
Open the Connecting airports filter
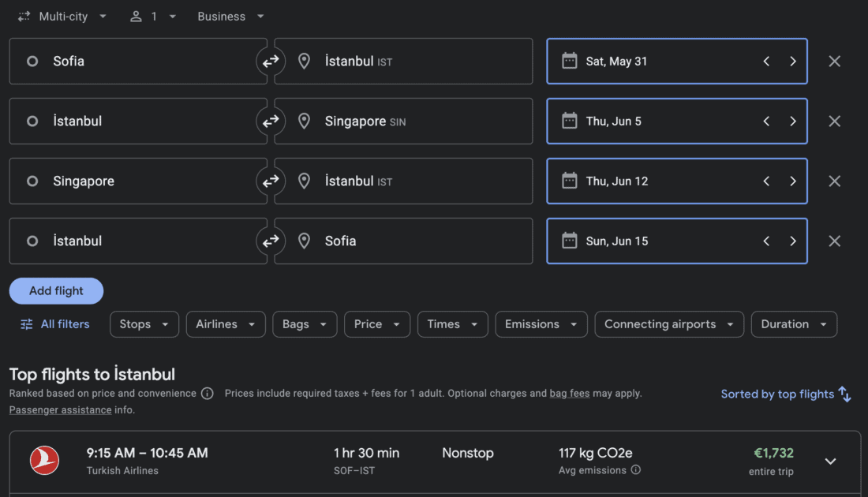[669, 324]
